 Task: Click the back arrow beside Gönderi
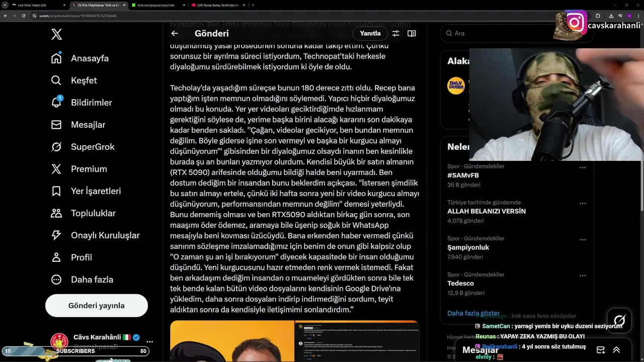[x=175, y=34]
